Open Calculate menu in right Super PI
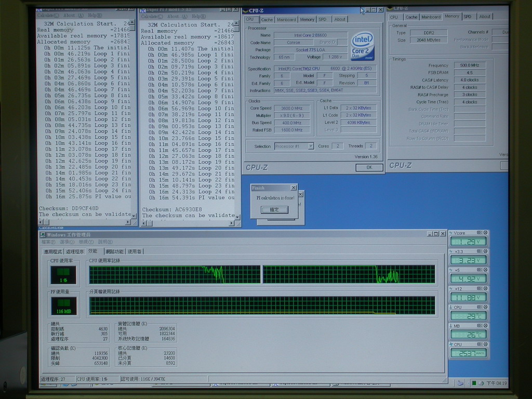Screen dimensions: 532x399 152,17
